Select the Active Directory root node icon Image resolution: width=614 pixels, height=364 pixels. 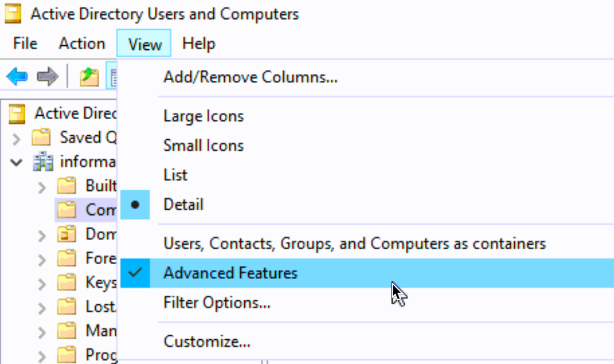(x=17, y=114)
